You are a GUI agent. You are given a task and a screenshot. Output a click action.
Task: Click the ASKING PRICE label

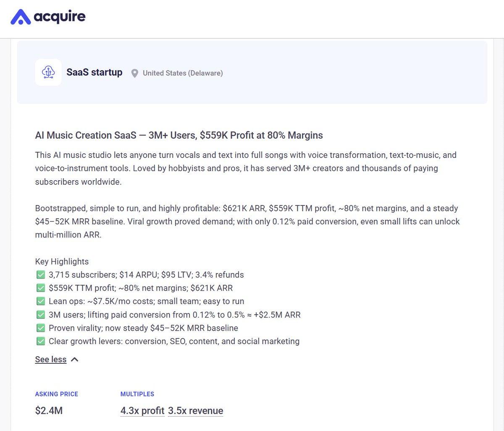click(57, 394)
